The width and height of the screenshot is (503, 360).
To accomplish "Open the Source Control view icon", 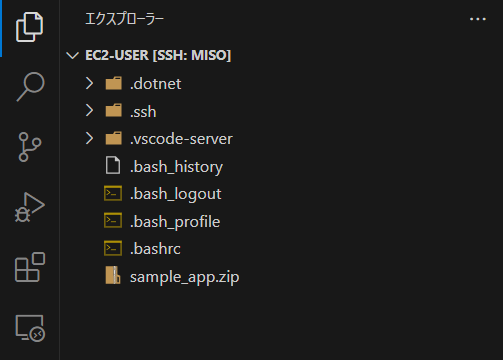I will tap(30, 147).
